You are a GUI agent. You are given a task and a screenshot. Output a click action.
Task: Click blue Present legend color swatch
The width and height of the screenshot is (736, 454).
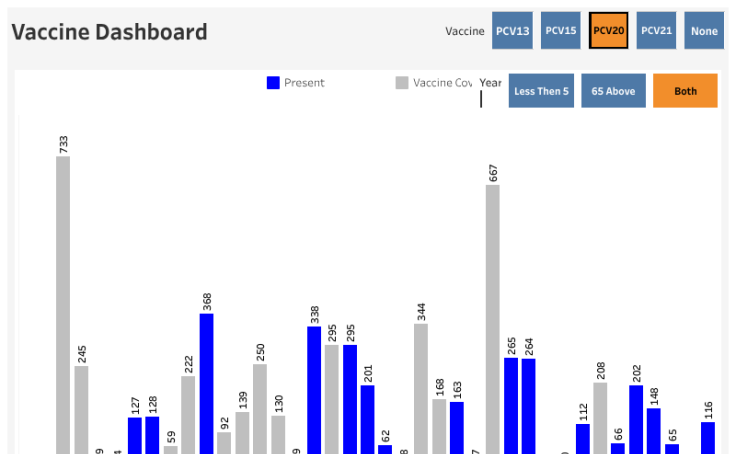273,83
